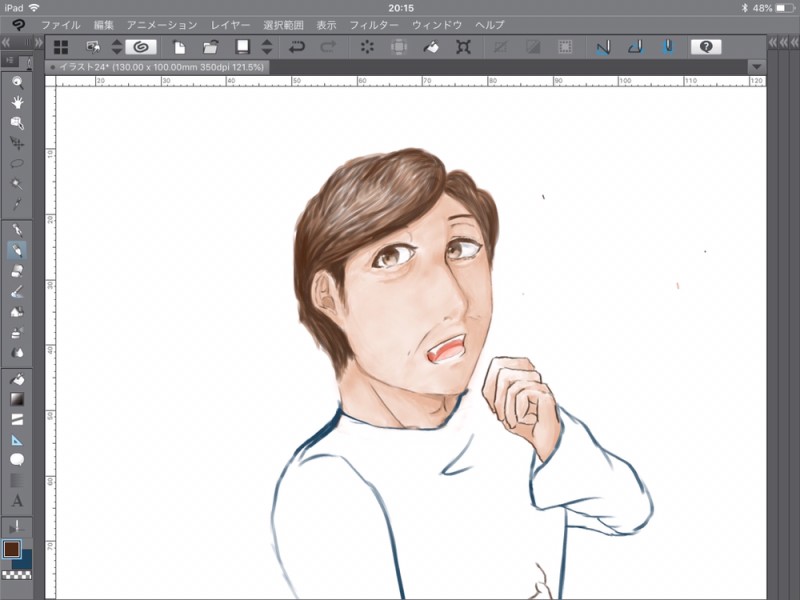This screenshot has height=600, width=800.
Task: Toggle snap to special ruler
Action: coord(635,46)
